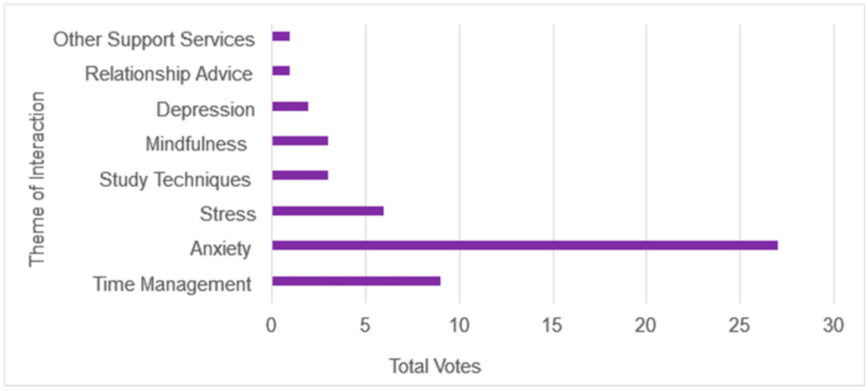Select the 'Theme of Interaction' axis title
The height and width of the screenshot is (391, 868).
[x=36, y=179]
